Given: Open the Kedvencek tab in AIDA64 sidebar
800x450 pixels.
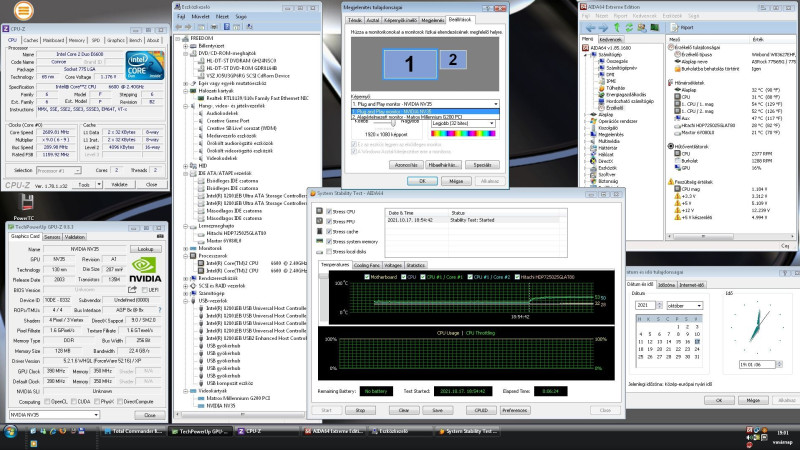Looking at the screenshot, I should 611,39.
